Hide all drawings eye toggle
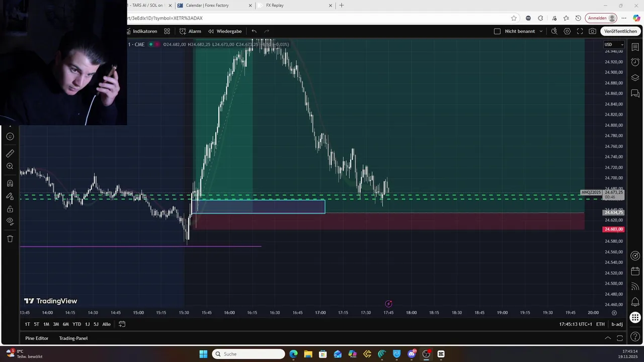The image size is (644, 362). tap(10, 221)
